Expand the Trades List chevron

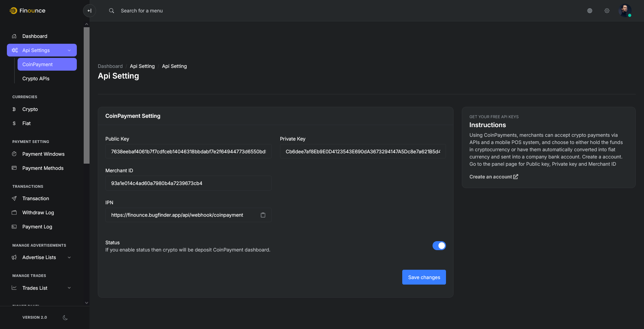pyautogui.click(x=69, y=288)
